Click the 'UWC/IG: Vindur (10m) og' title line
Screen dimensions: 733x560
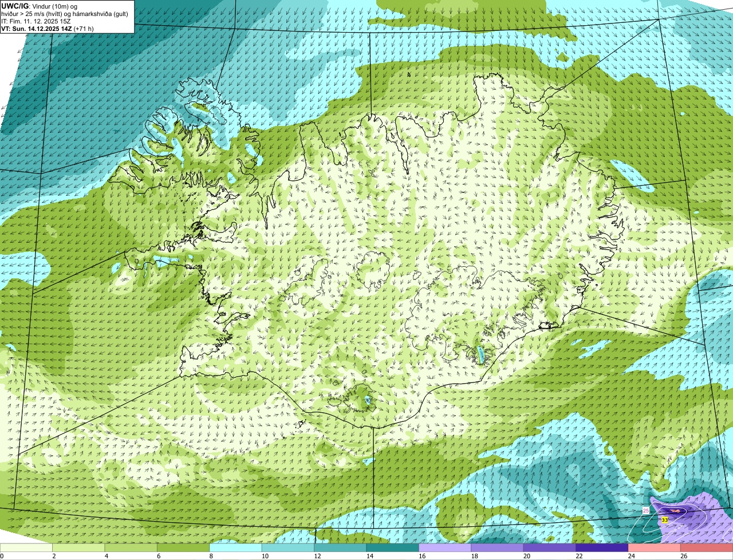pos(40,6)
